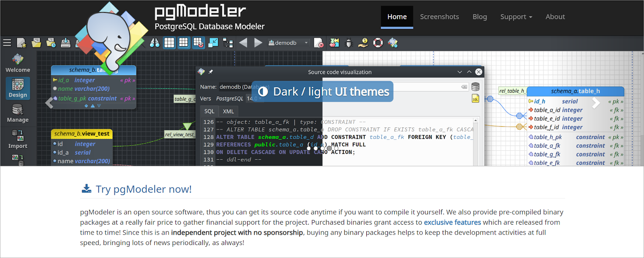Select the table_h_pk constraint row
The width and height of the screenshot is (644, 258).
pyautogui.click(x=576, y=137)
